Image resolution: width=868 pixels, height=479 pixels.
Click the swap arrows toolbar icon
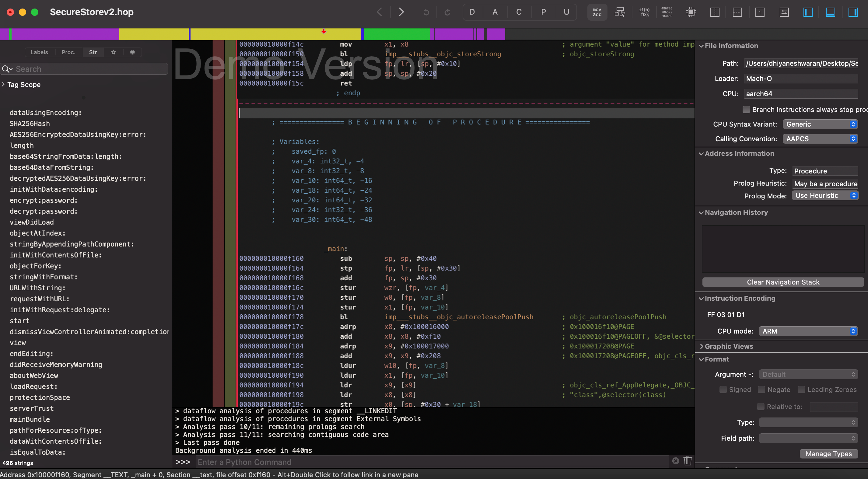(x=784, y=12)
